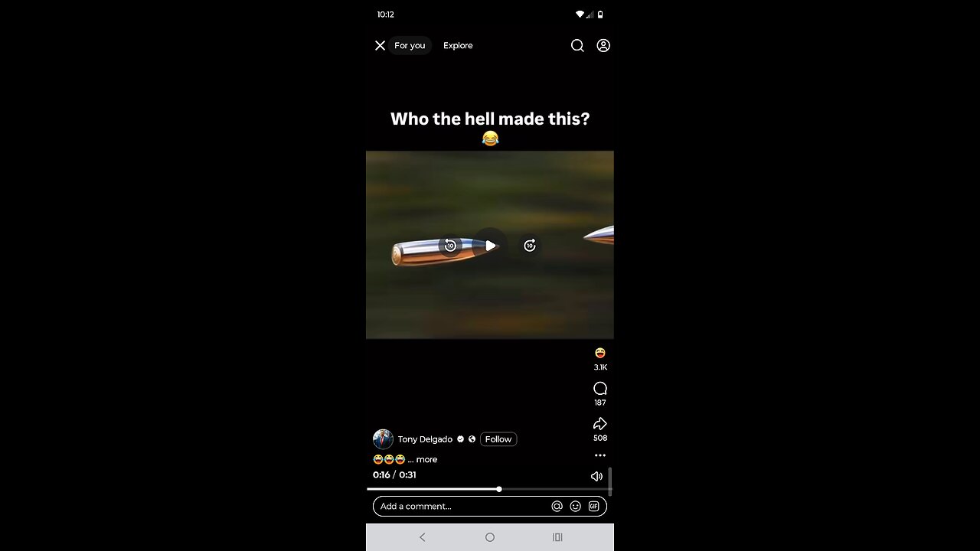
Task: React with the laughing emoji button
Action: coord(600,353)
